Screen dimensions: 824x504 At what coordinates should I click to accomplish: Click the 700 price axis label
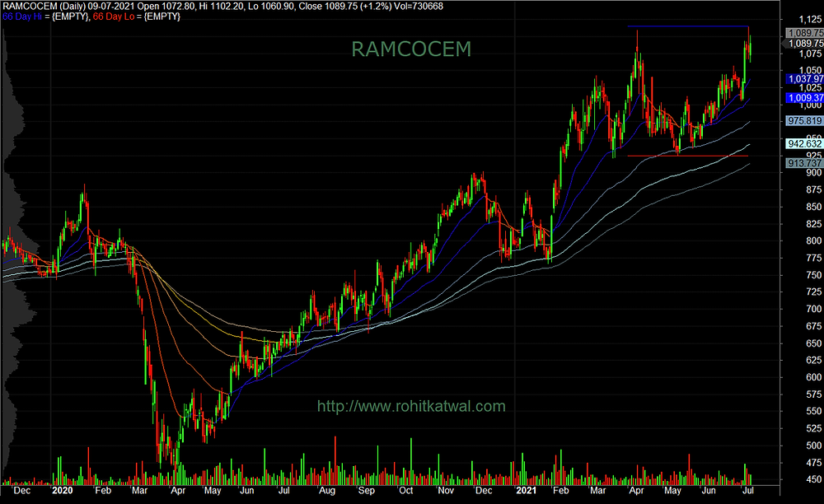813,309
